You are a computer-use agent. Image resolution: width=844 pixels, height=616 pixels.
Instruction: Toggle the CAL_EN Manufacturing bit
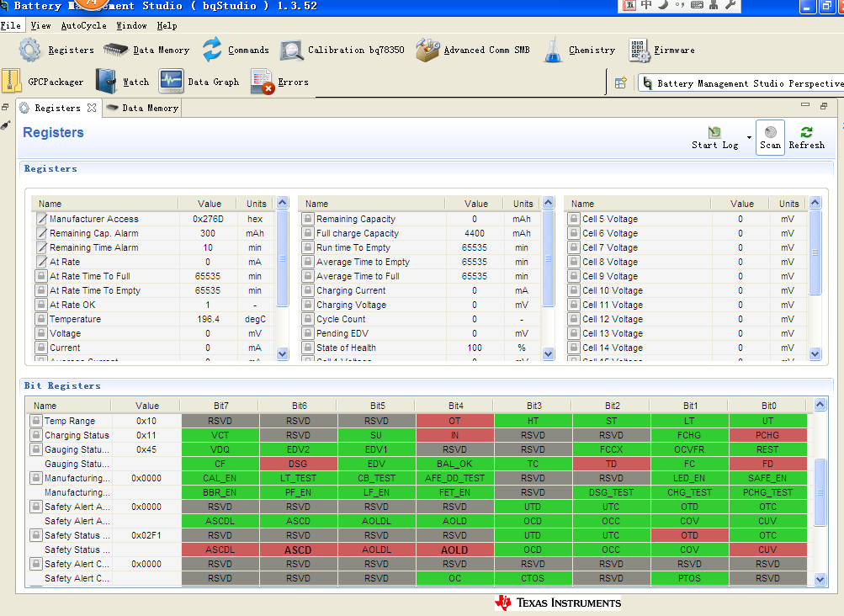pos(220,478)
